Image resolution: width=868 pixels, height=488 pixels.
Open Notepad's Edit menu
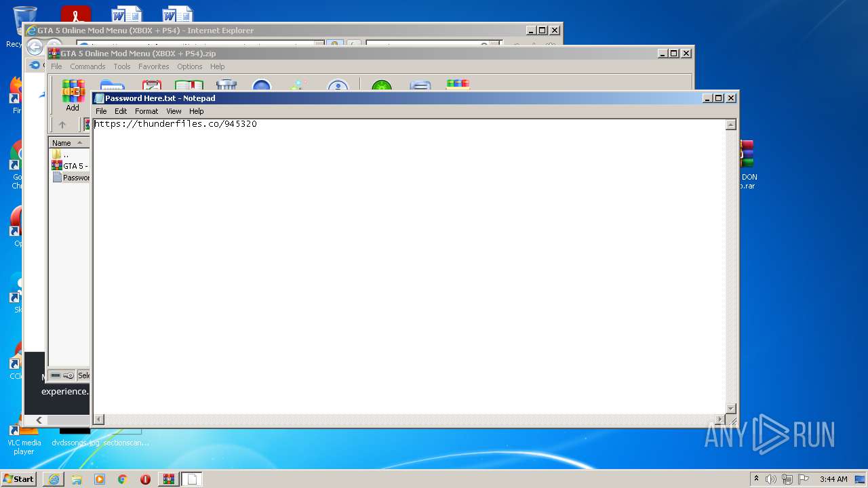(121, 111)
